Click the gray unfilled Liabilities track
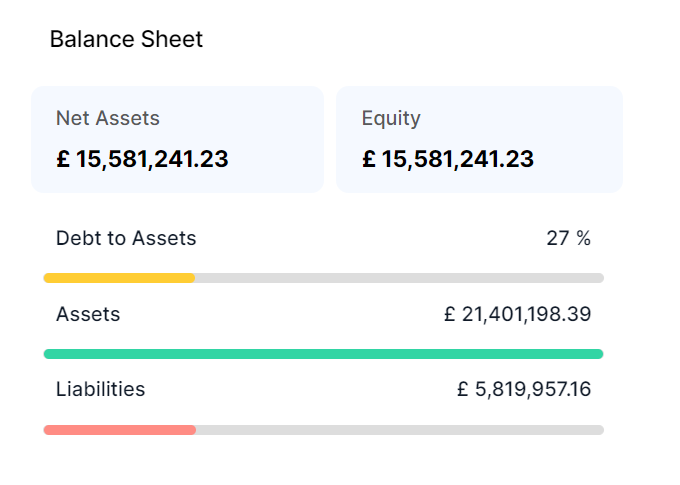Viewport: 680px width, 485px height. [399, 430]
